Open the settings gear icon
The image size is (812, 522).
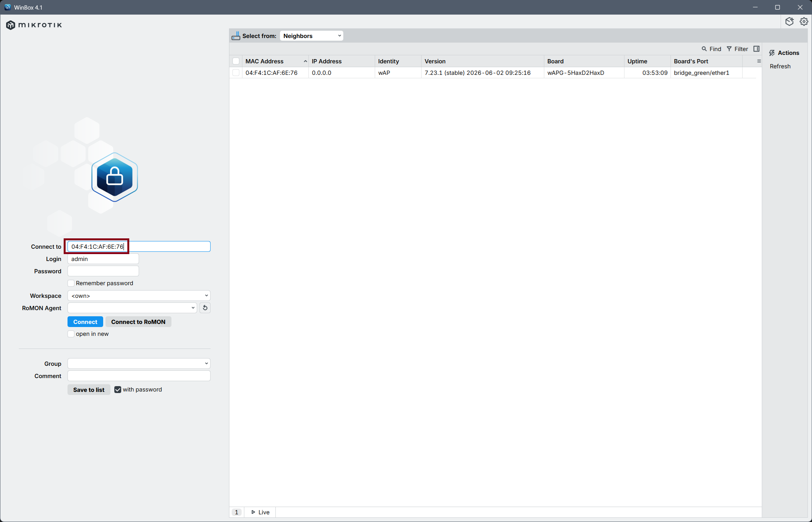[804, 21]
